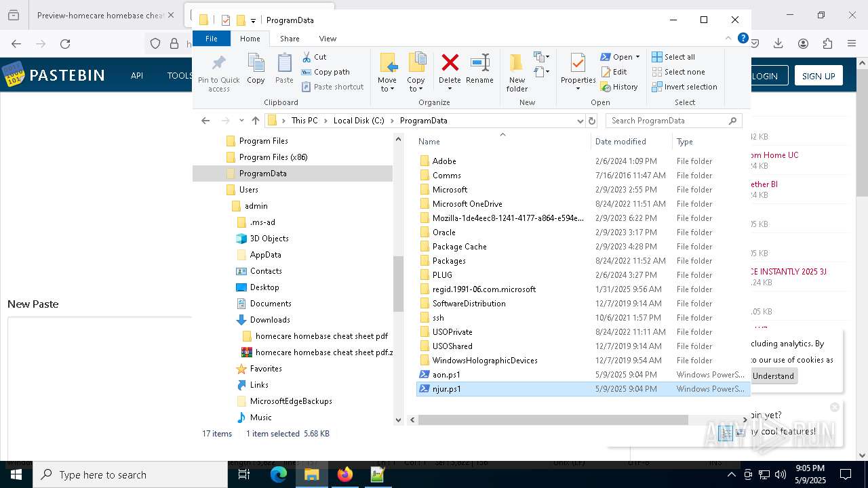The image size is (868, 488).
Task: Refresh the ProgramData folder view
Action: coord(592,121)
